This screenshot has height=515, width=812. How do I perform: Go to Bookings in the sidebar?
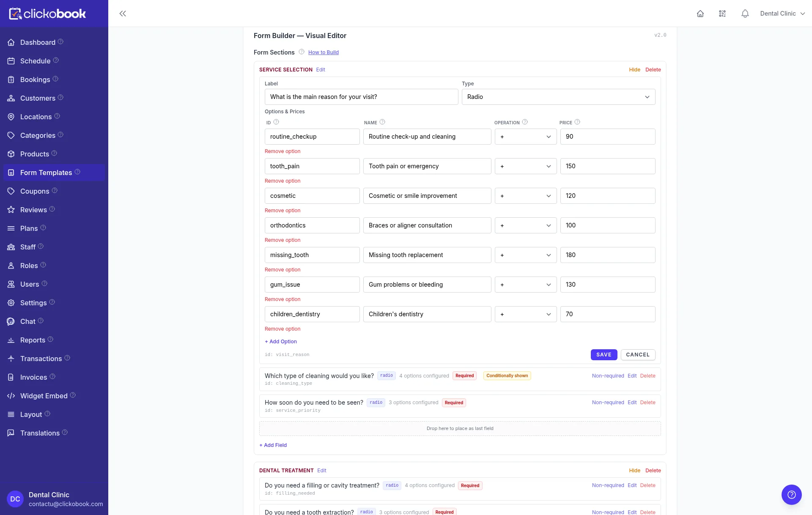[35, 79]
